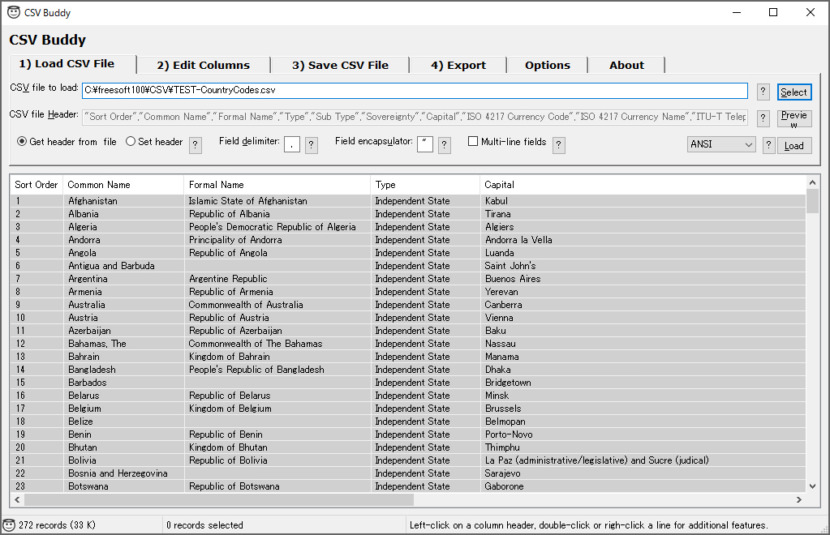Click the horizontal scrollbar thumb
Viewport: 830px width, 535px height.
219,500
